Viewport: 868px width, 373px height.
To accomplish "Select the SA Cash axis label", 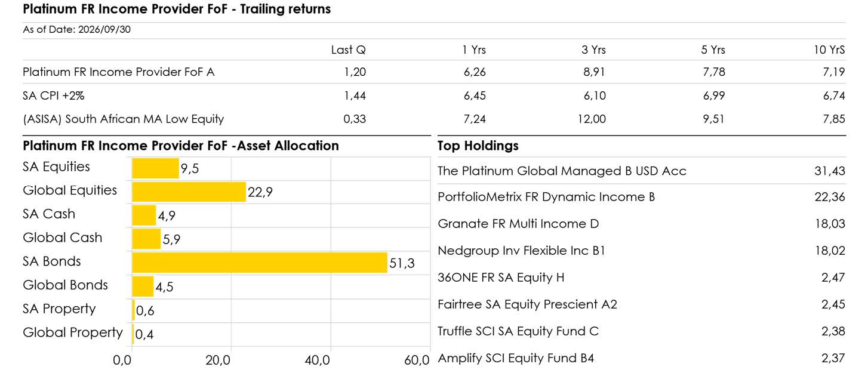I will 49,214.
